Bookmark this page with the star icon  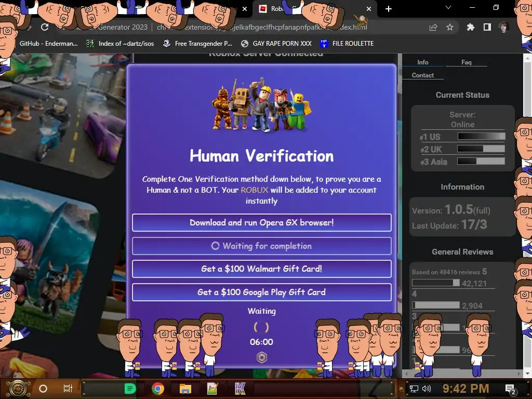pos(450,27)
